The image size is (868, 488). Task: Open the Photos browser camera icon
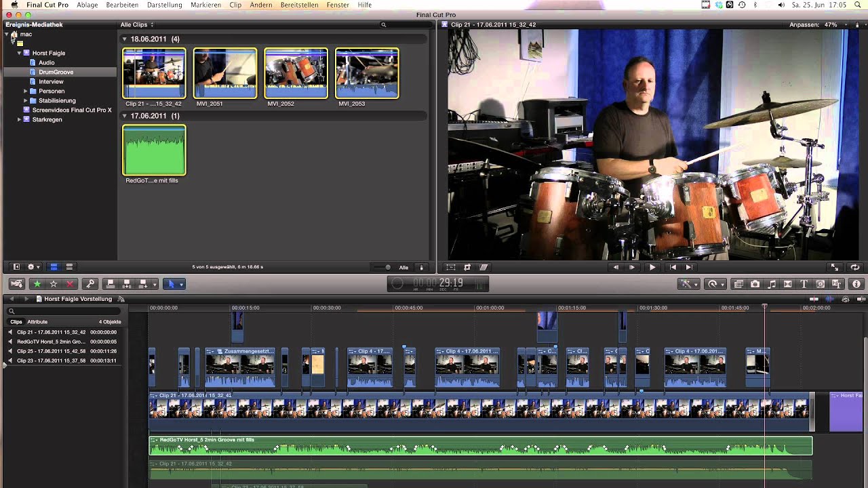coord(755,284)
